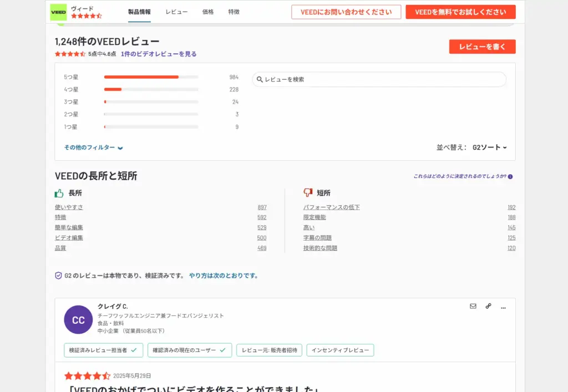Click the 120 count for 技術的な問題

point(511,248)
